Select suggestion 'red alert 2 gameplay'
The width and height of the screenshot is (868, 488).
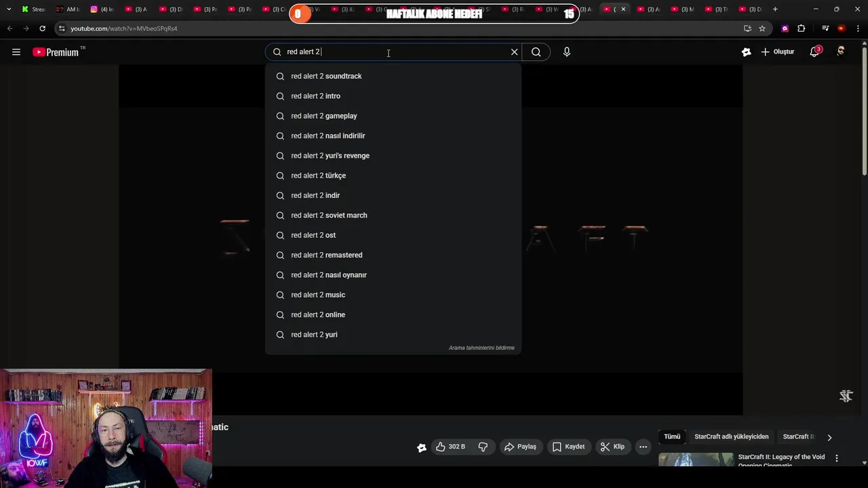[x=393, y=116]
